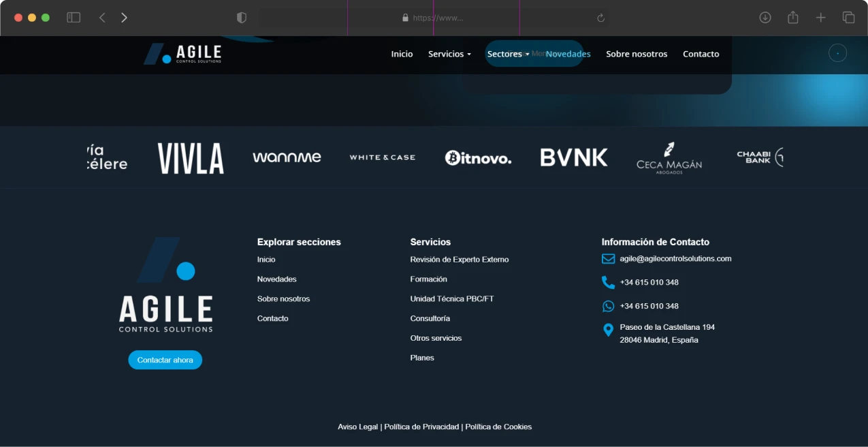This screenshot has width=868, height=447.
Task: Click the Safari share icon
Action: coord(793,18)
